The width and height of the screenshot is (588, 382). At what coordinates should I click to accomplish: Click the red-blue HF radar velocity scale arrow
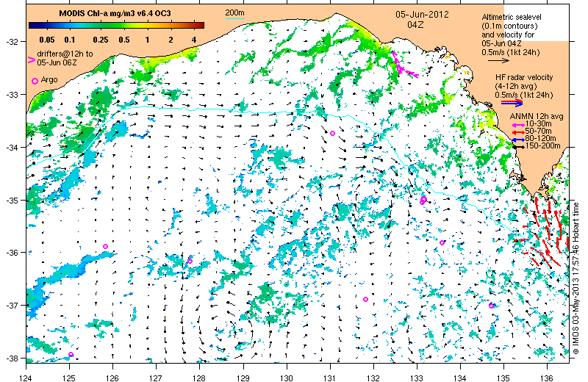click(512, 102)
